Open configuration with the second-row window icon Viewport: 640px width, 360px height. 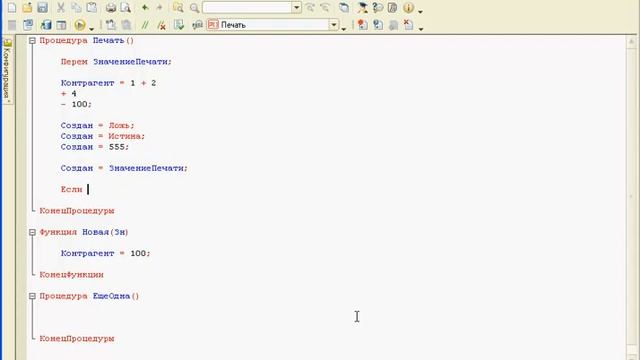pyautogui.click(x=28, y=25)
